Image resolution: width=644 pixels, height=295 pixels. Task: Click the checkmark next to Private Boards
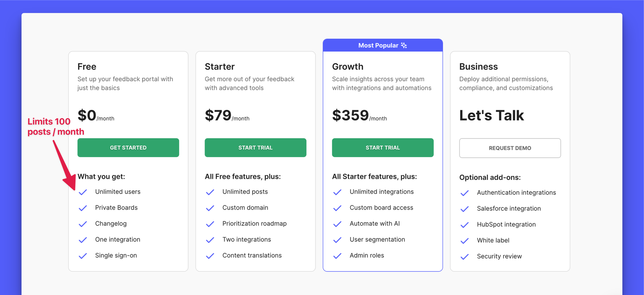pyautogui.click(x=83, y=208)
